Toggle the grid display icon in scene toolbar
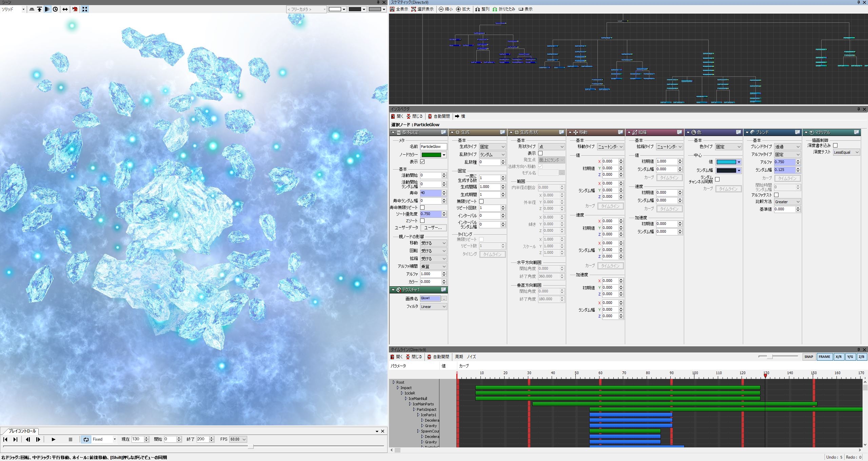Image resolution: width=868 pixels, height=461 pixels. pyautogui.click(x=32, y=9)
